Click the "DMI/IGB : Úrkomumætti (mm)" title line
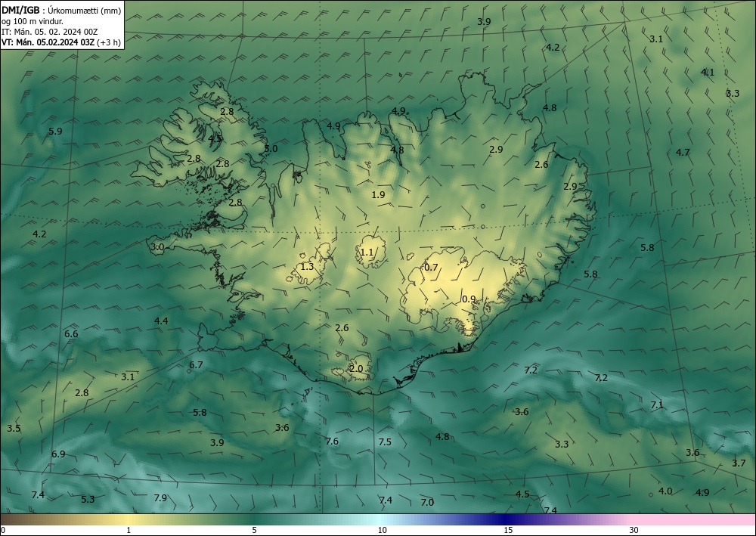The width and height of the screenshot is (756, 536). tap(61, 10)
